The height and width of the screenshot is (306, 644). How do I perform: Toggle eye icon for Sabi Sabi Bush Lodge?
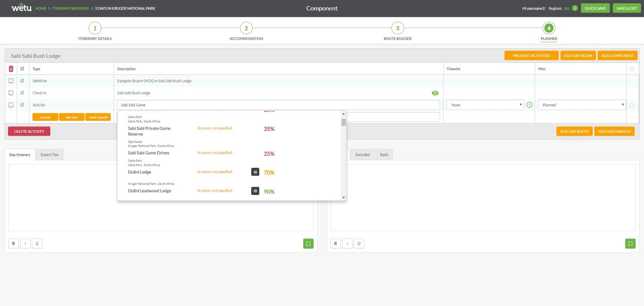tap(435, 93)
